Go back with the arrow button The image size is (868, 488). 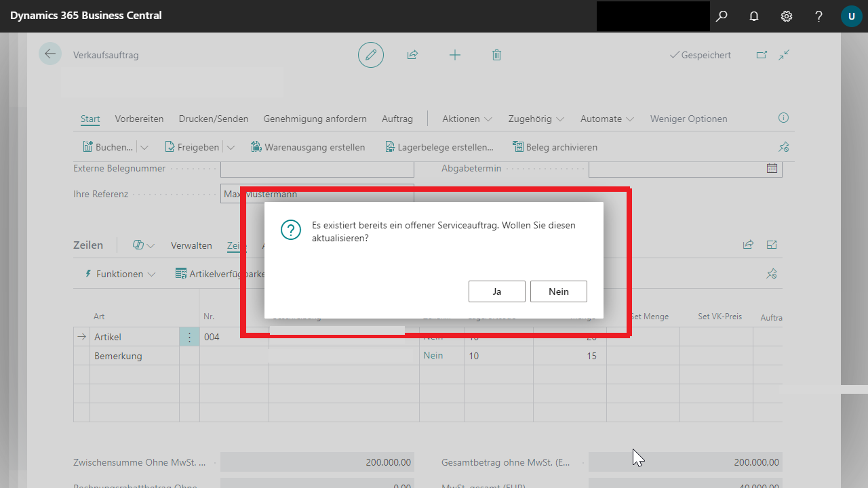[50, 54]
